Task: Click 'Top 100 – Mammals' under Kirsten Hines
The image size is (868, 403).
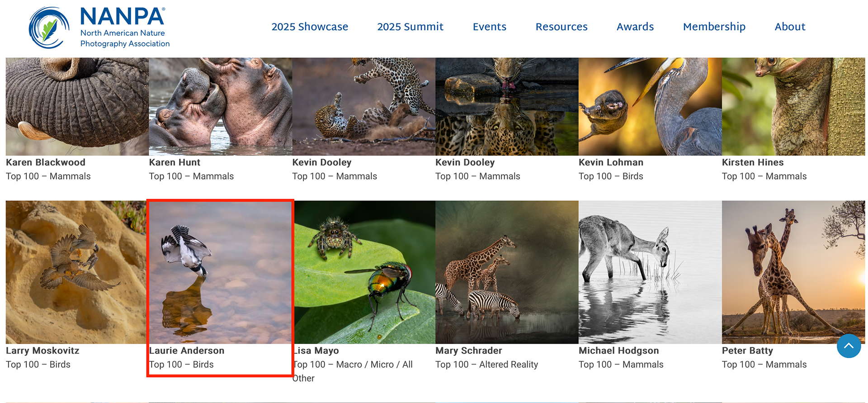Action: [764, 176]
